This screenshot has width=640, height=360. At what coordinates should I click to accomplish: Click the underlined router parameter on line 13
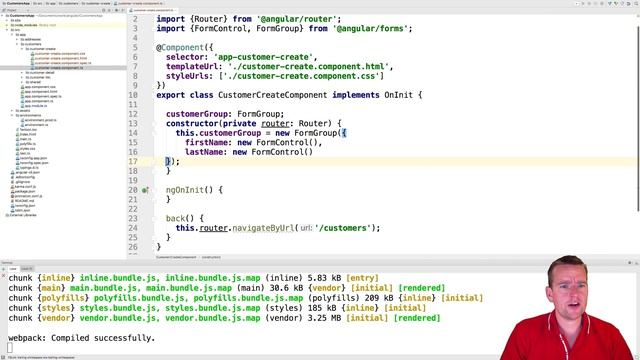point(275,124)
